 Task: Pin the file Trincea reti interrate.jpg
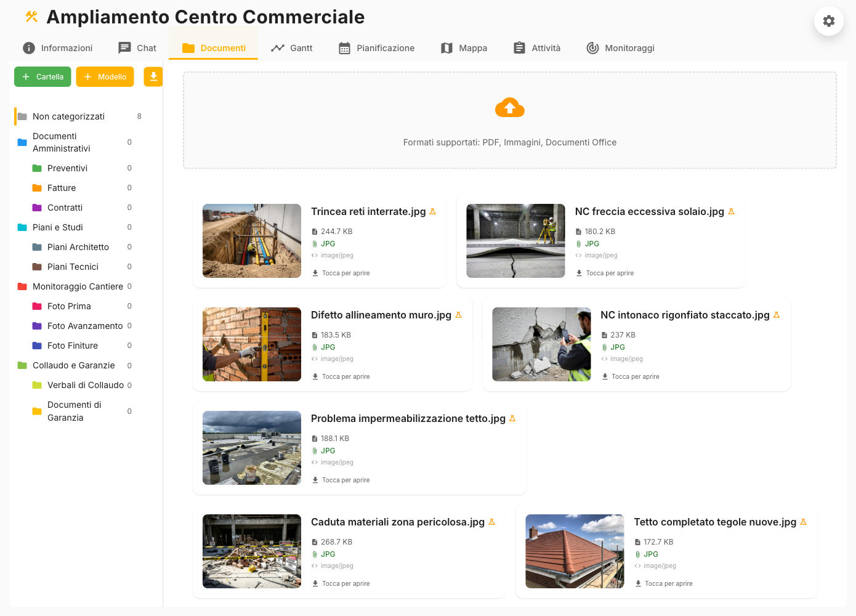coord(432,211)
